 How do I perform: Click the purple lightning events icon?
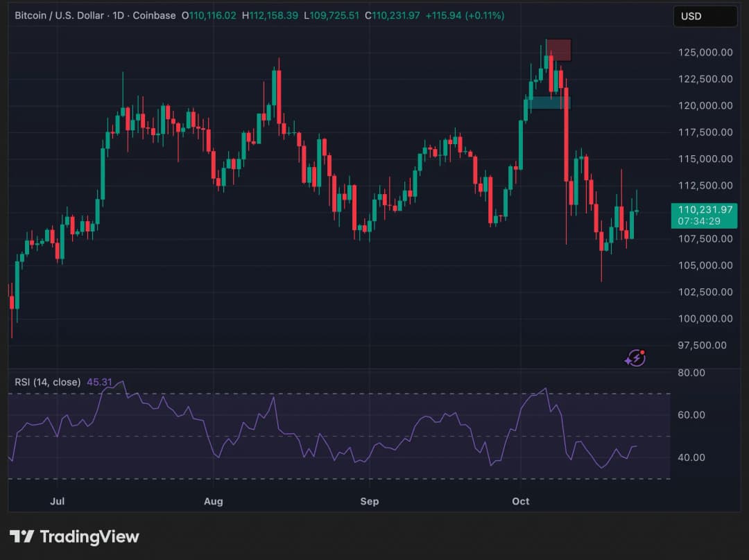coord(635,358)
